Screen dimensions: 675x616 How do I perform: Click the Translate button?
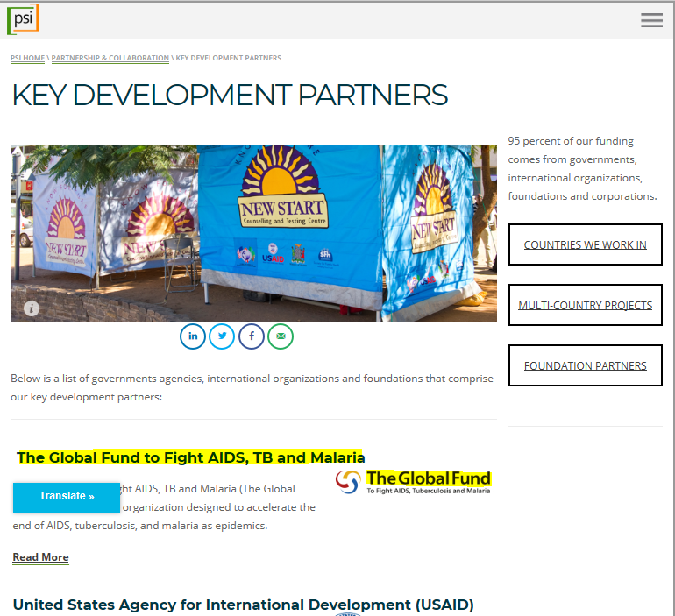click(67, 498)
